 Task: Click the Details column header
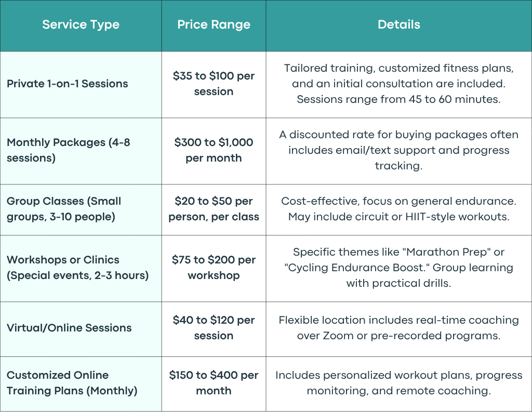pos(398,25)
